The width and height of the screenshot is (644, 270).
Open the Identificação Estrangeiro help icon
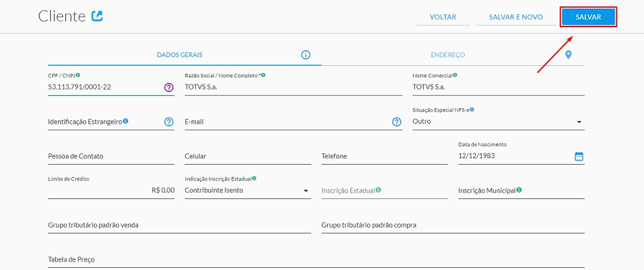169,122
